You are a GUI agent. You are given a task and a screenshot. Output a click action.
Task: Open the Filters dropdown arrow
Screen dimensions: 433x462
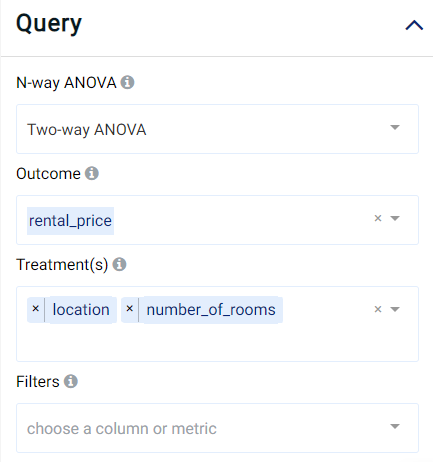(x=395, y=426)
